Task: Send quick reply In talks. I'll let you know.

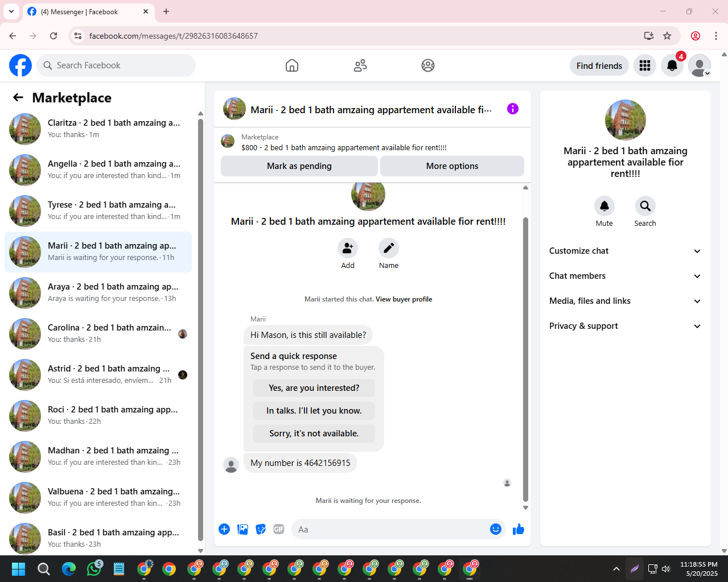Action: (314, 411)
